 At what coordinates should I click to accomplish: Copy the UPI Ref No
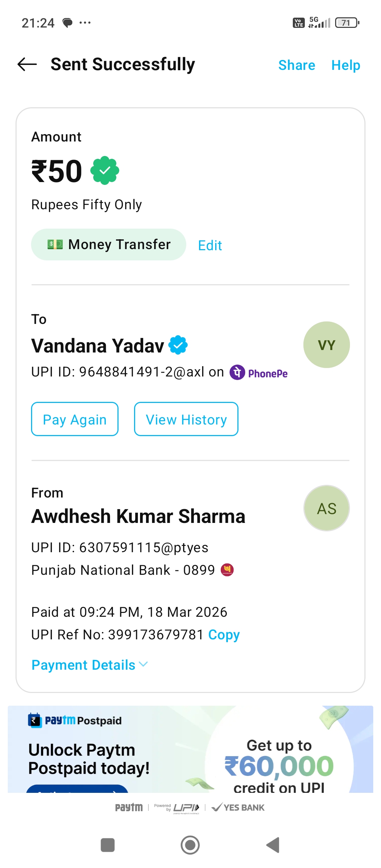point(224,634)
